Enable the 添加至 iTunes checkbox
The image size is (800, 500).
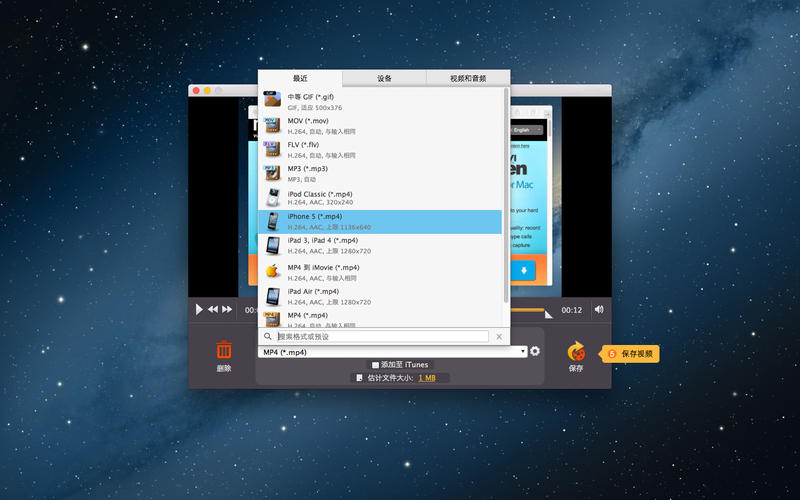point(375,365)
